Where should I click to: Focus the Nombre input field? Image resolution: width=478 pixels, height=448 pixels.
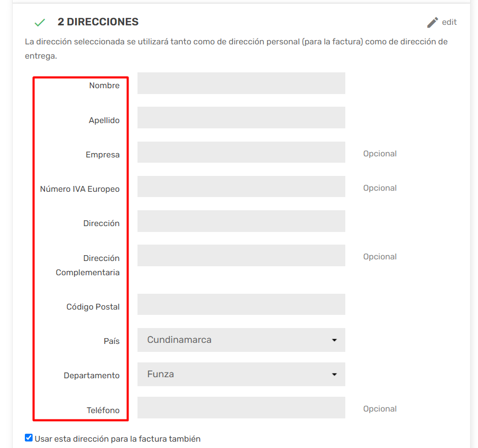click(x=241, y=83)
